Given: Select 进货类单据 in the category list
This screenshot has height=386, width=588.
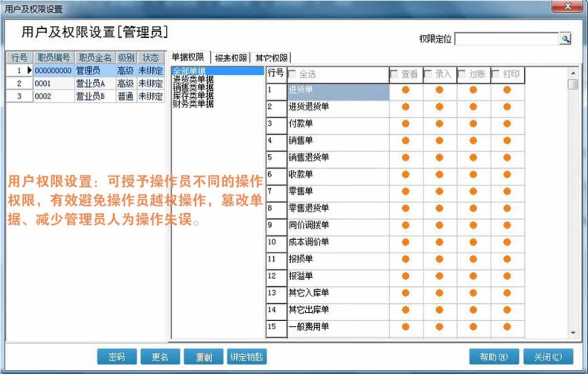Looking at the screenshot, I should [193, 79].
